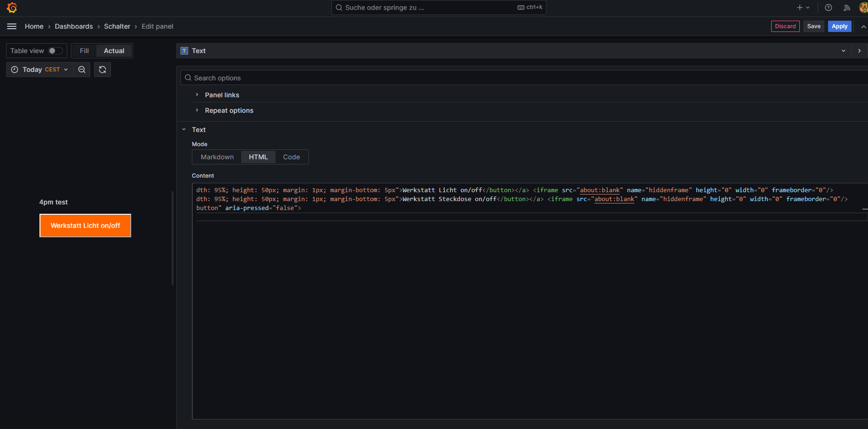The width and height of the screenshot is (868, 429).
Task: Go to Dashboards in the breadcrumb
Action: [x=74, y=26]
